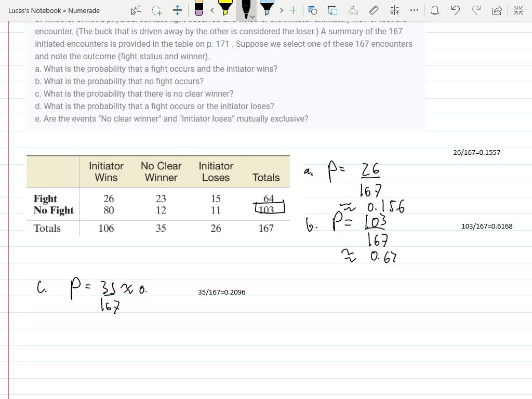Select the black pen

[x=246, y=8]
